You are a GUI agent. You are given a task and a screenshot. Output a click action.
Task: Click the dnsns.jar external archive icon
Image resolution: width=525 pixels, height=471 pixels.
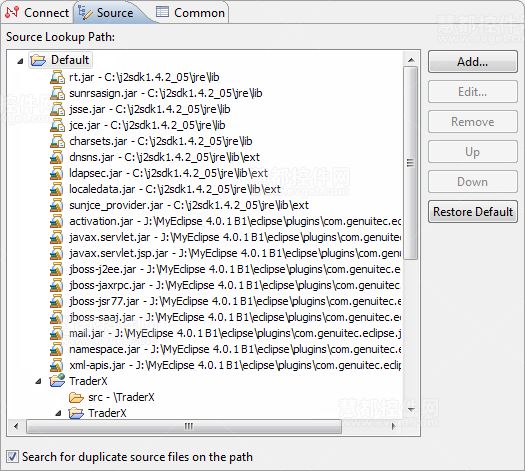(x=57, y=157)
